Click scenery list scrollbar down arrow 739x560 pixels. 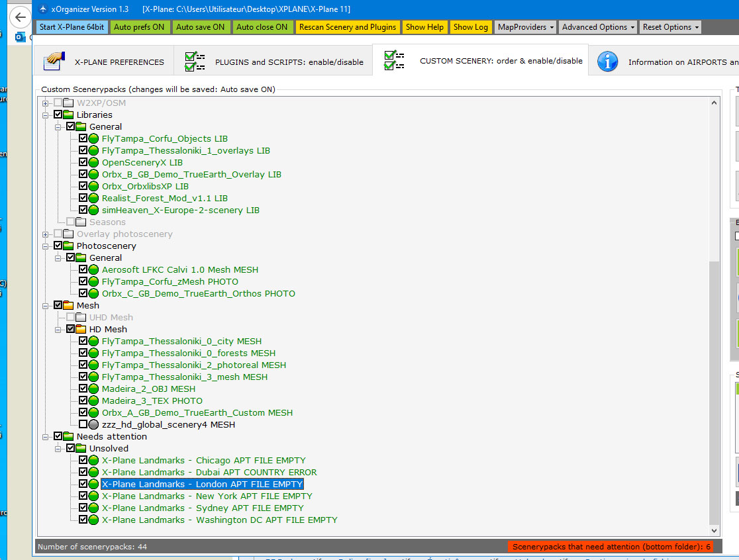pos(714,530)
